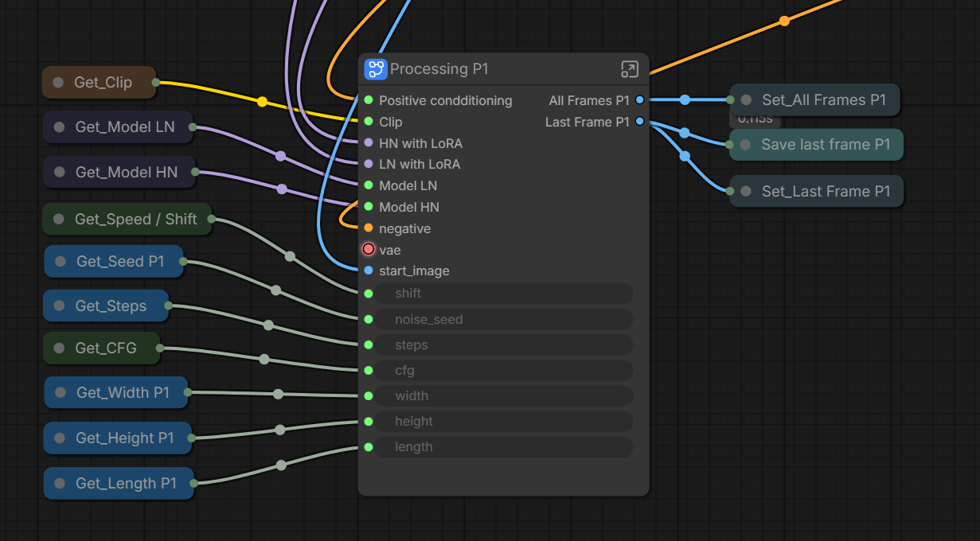Click the Get_Clip output socket
Screen dimensions: 980x541
pyautogui.click(x=155, y=82)
